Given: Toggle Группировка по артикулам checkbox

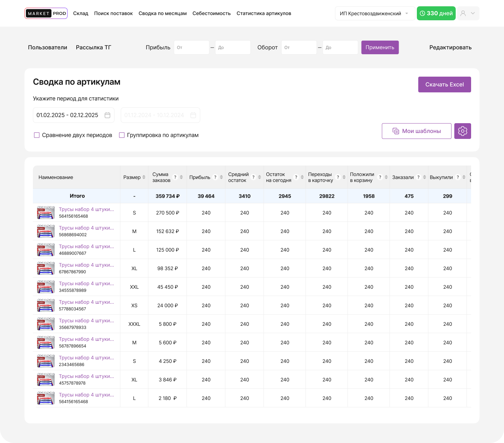Looking at the screenshot, I should [x=122, y=135].
